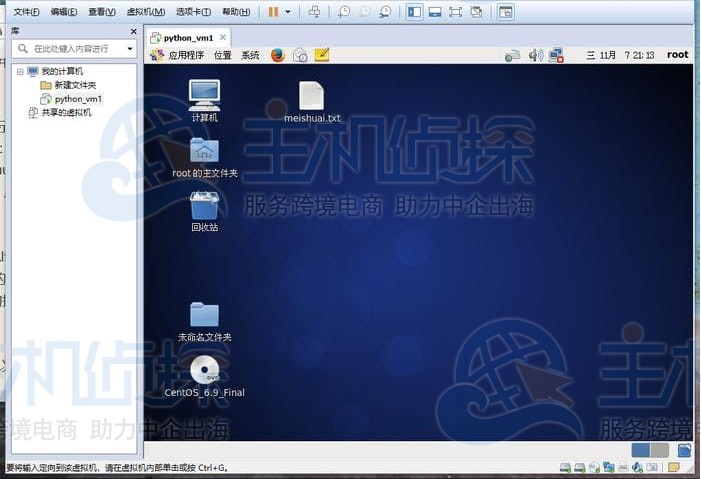Click the volume speaker icon
Screen dimensions: 701x479
point(536,55)
